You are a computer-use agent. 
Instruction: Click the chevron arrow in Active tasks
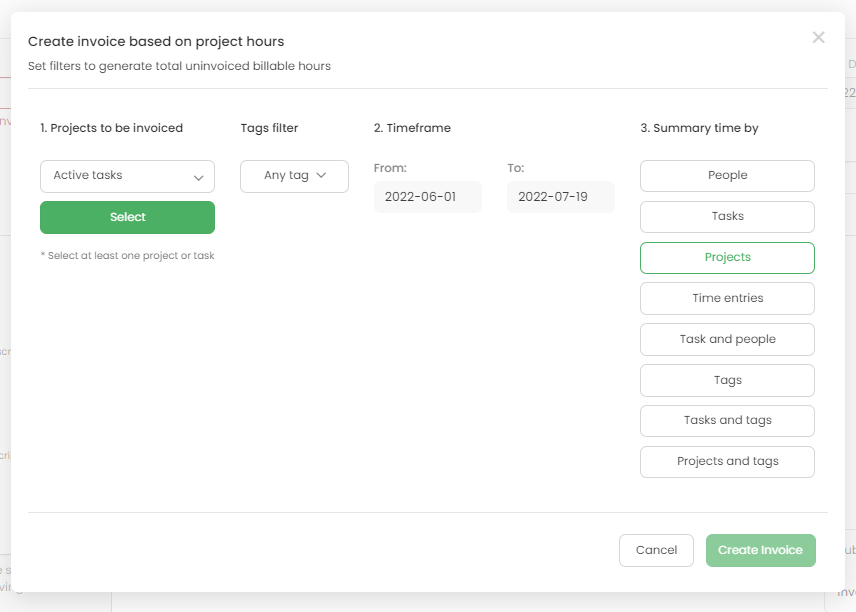point(198,177)
